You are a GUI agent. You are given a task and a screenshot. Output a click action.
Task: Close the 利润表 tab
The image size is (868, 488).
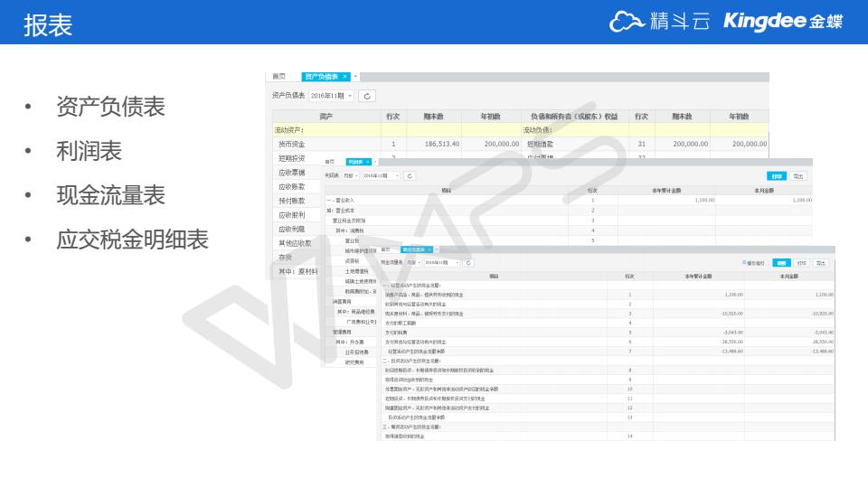[x=366, y=162]
